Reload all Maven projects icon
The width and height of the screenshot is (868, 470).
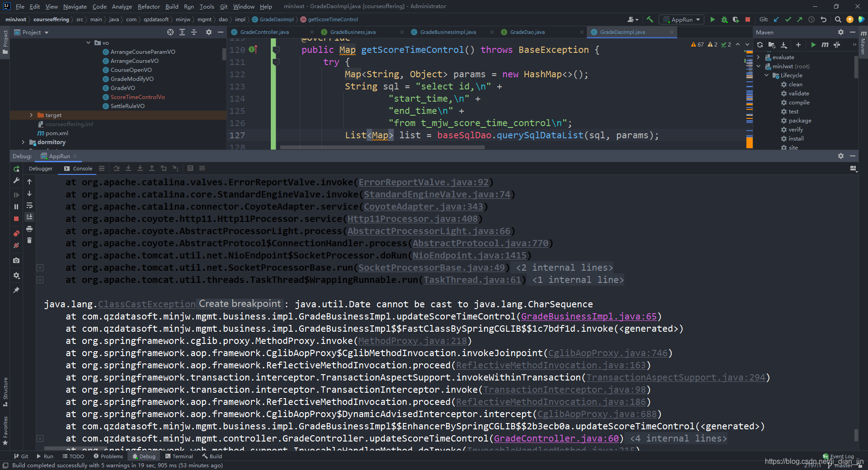(760, 45)
